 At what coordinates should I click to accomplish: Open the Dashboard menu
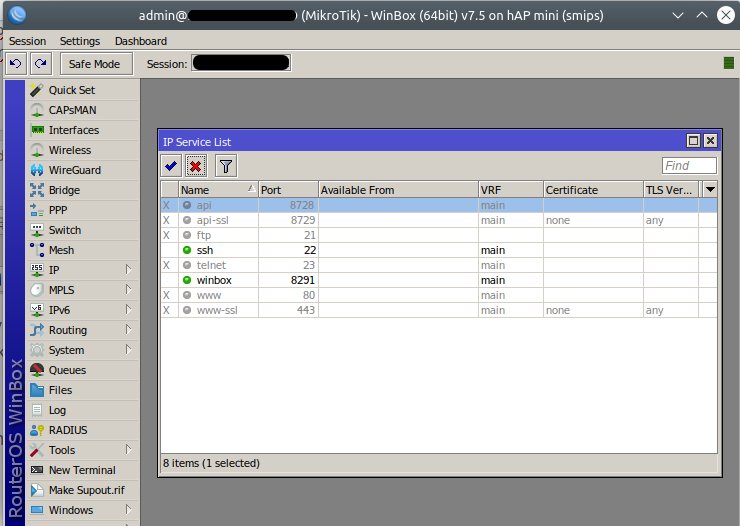(x=141, y=41)
